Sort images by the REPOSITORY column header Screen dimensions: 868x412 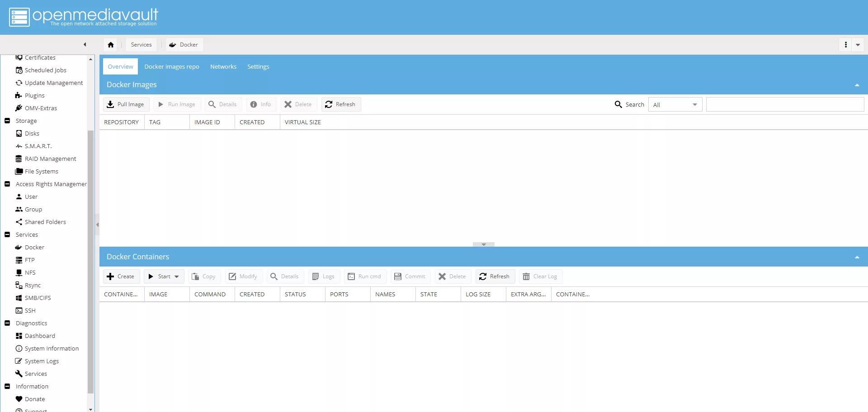[122, 122]
